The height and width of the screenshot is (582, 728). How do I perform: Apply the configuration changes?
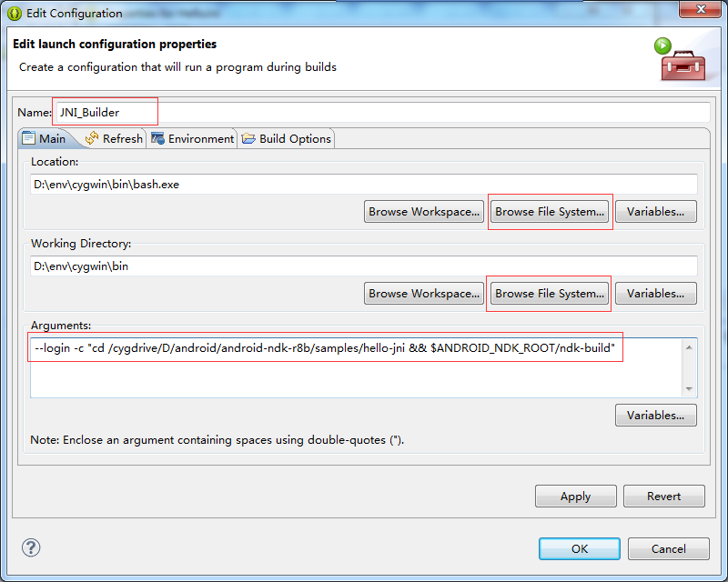pos(576,497)
